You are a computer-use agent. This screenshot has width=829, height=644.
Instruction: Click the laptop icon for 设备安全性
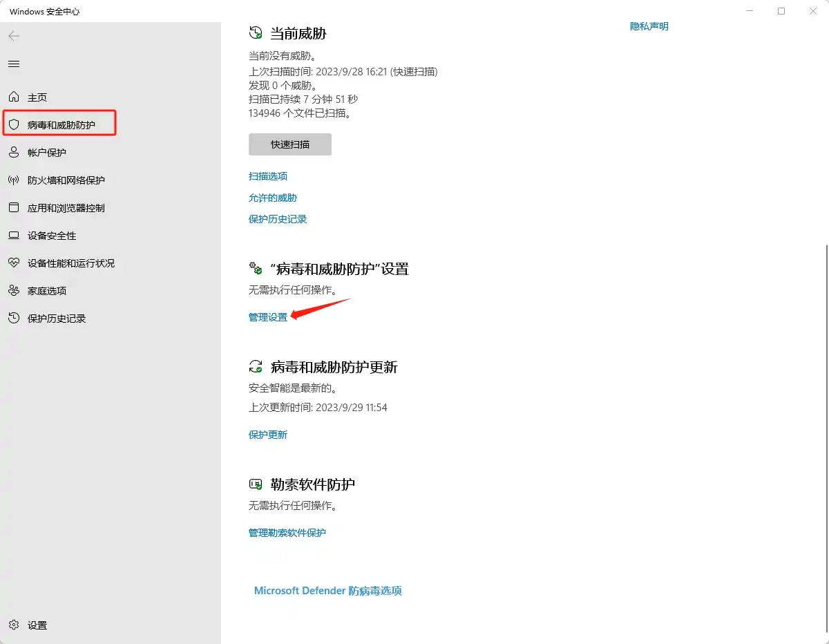point(14,236)
